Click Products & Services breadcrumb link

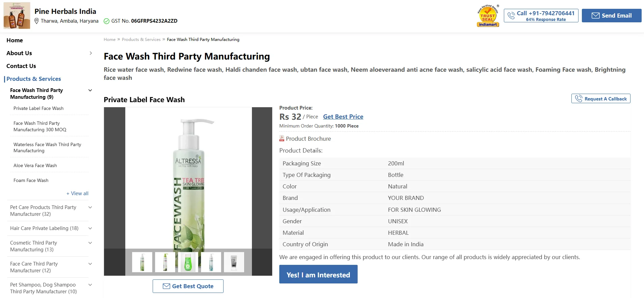[141, 40]
